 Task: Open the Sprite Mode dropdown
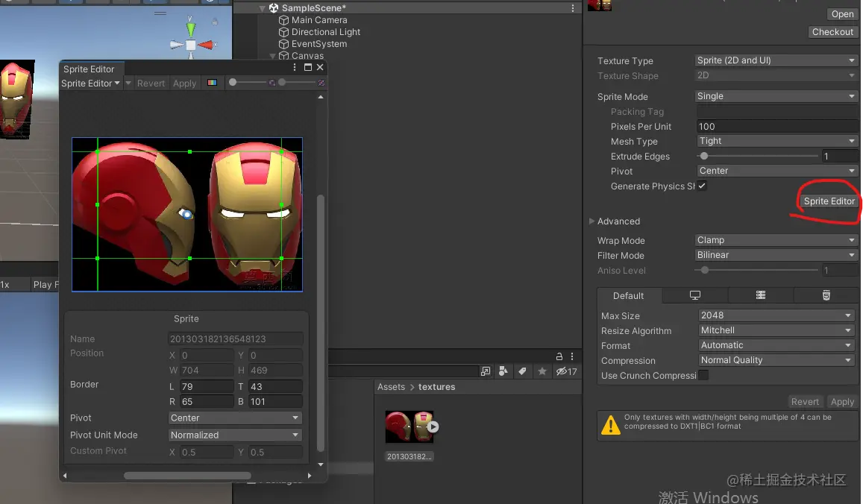tap(776, 96)
